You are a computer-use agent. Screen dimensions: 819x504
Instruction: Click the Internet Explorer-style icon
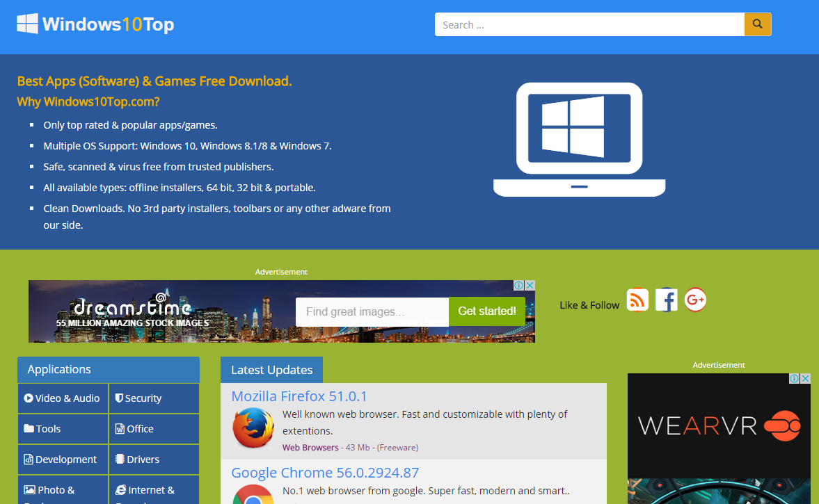120,490
